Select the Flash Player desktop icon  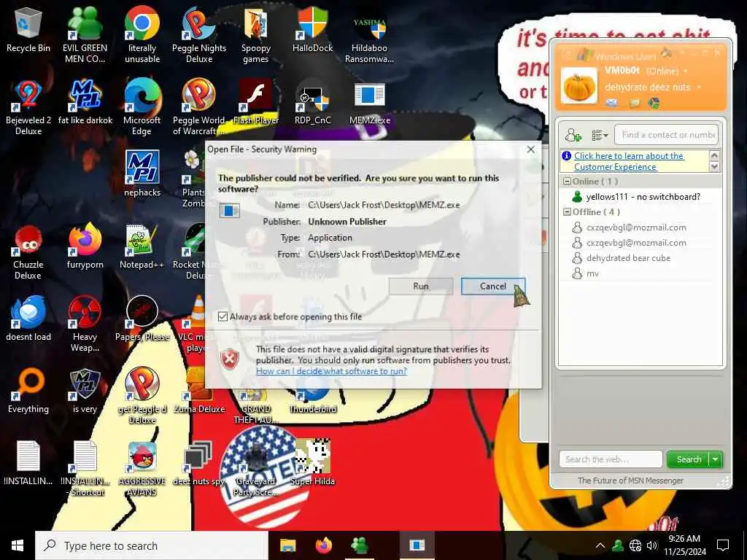[256, 102]
